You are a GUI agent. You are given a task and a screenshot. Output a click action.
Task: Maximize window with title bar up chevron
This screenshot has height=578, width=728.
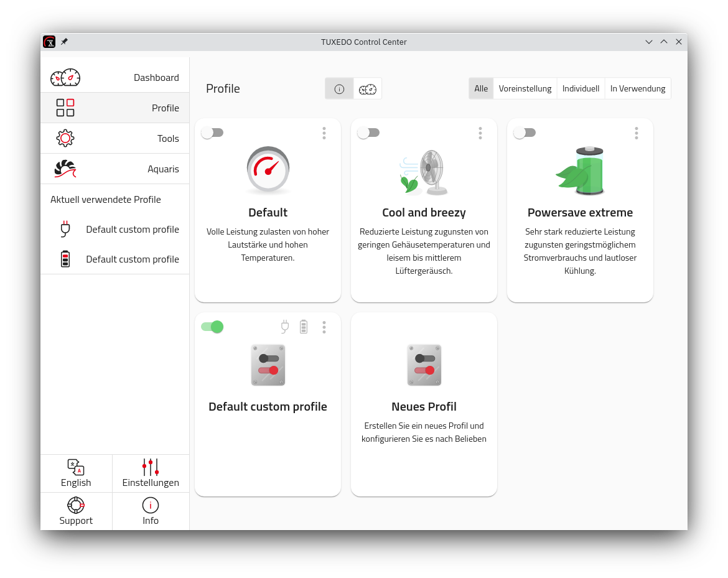664,42
